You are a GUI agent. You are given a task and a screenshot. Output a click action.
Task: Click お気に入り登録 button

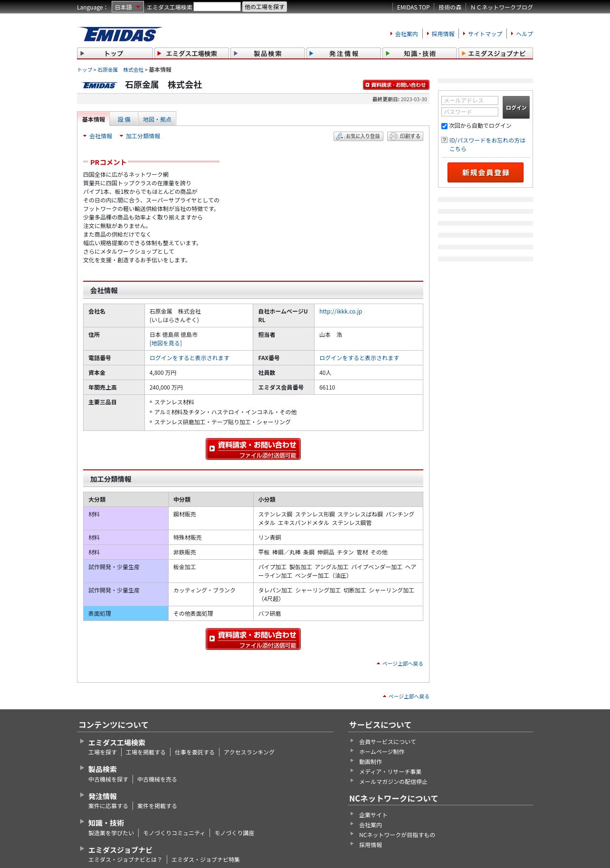(x=358, y=136)
